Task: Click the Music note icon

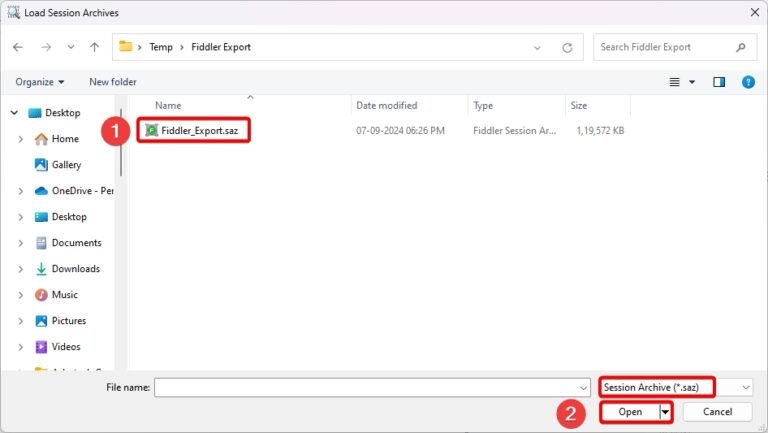Action: [41, 294]
